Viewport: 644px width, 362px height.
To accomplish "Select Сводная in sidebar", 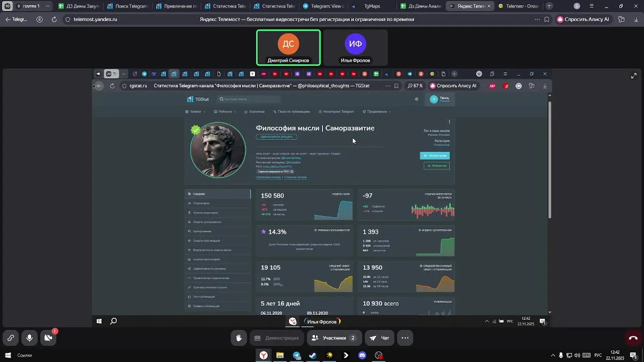I will tap(217, 194).
